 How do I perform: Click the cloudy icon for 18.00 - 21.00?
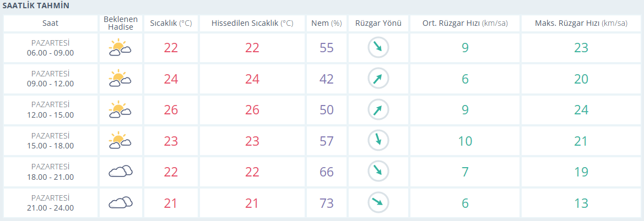click(120, 172)
